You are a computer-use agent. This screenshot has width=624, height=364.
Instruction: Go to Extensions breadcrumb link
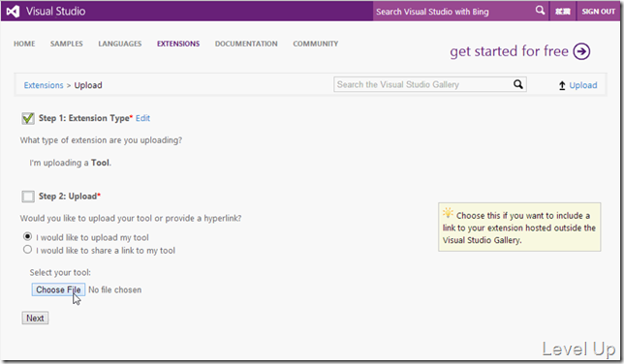(44, 85)
